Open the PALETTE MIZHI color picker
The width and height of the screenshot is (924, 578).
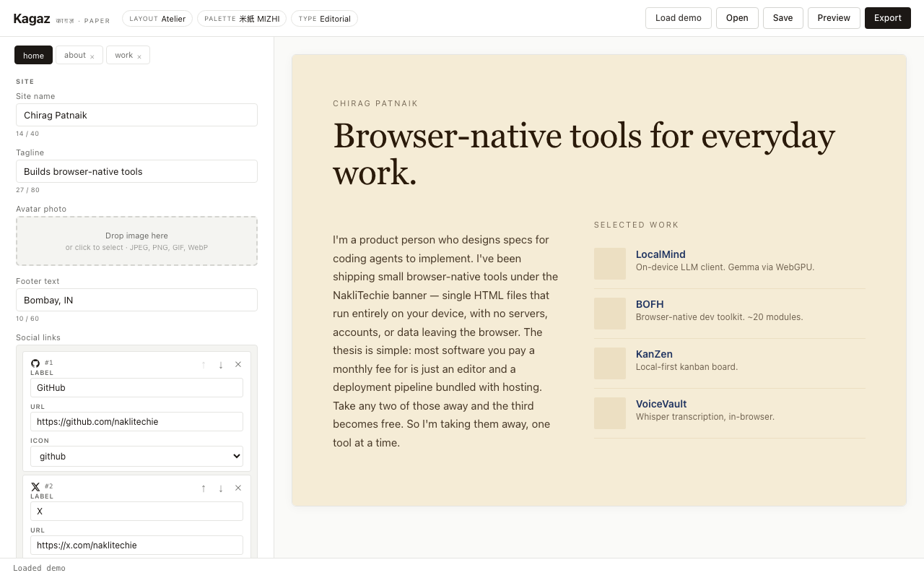tap(241, 19)
